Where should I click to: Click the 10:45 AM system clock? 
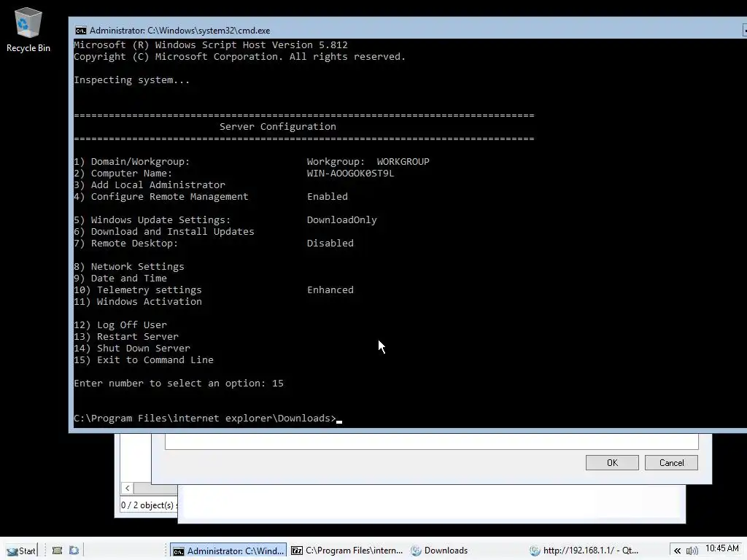point(721,548)
